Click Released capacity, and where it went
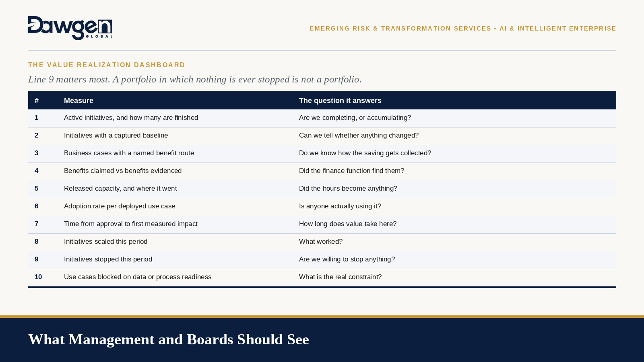 [x=120, y=188]
